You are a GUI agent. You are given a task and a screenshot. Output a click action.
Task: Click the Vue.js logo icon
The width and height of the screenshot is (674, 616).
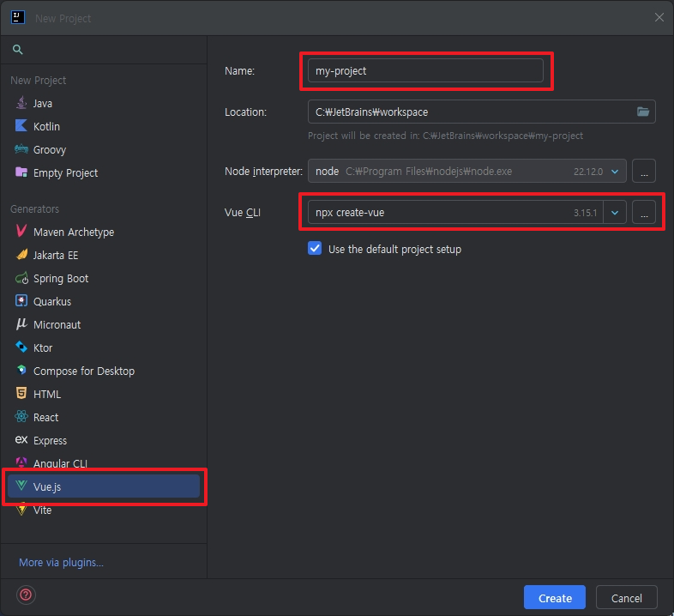point(21,486)
